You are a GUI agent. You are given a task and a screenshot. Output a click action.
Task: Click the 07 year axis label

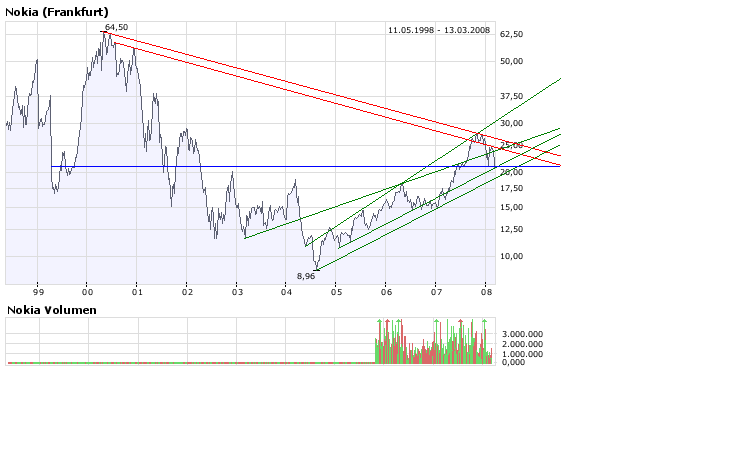(436, 292)
